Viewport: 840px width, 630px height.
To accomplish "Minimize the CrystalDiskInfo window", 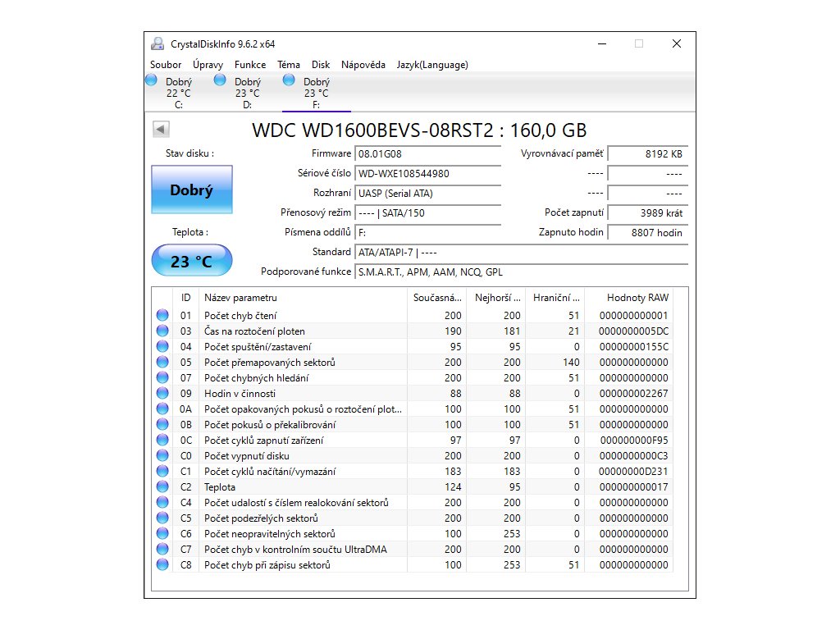I will (x=602, y=44).
